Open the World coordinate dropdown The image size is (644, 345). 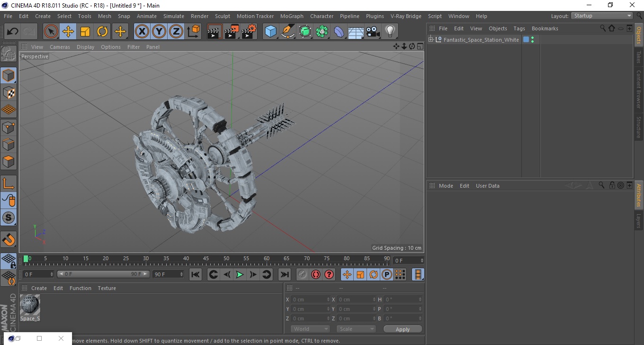310,329
